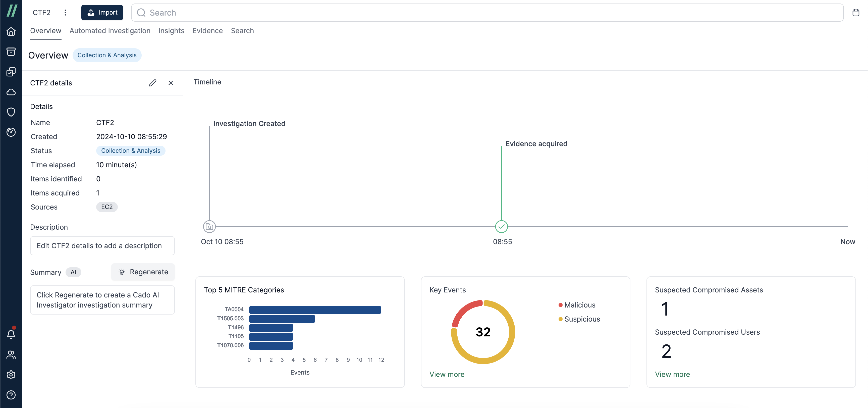Image resolution: width=868 pixels, height=408 pixels.
Task: Open the notifications bell icon
Action: pos(11,334)
